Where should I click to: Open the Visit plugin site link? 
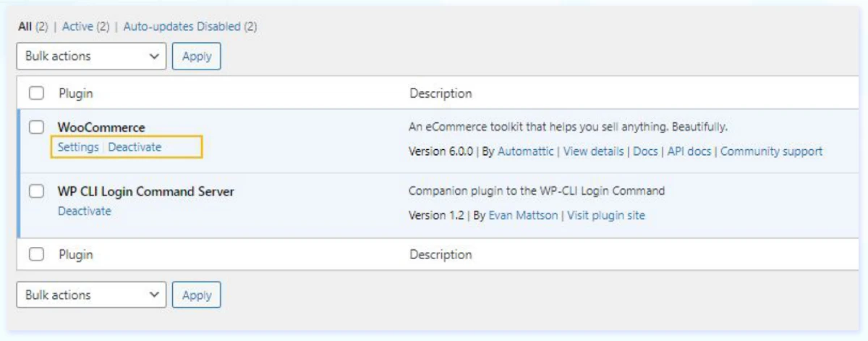tap(606, 215)
